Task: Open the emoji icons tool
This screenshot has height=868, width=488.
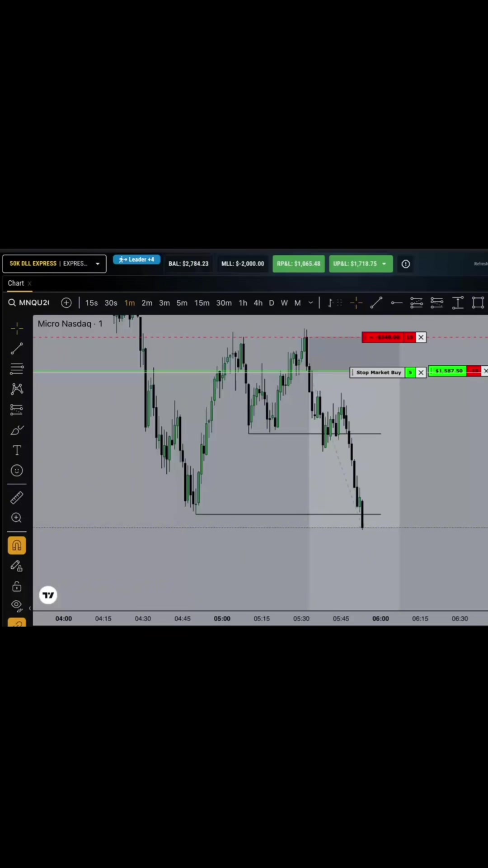Action: tap(17, 471)
